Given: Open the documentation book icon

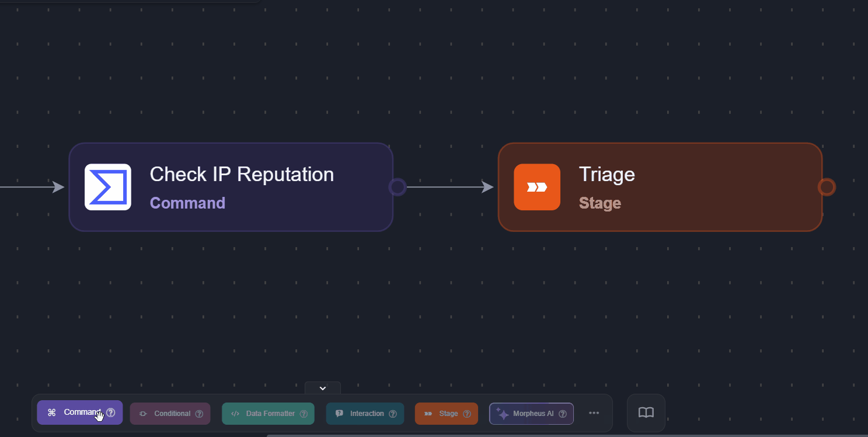Looking at the screenshot, I should pos(646,413).
